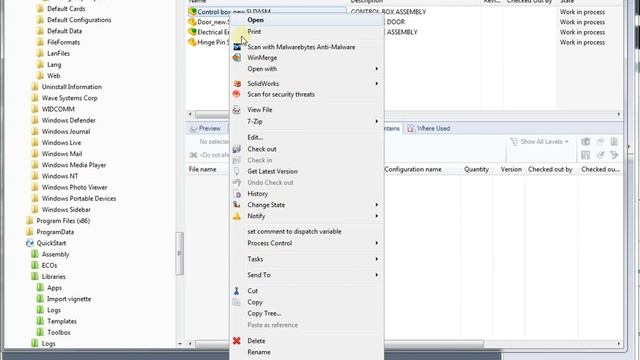Click the WinMerge icon in context menu

click(x=237, y=58)
